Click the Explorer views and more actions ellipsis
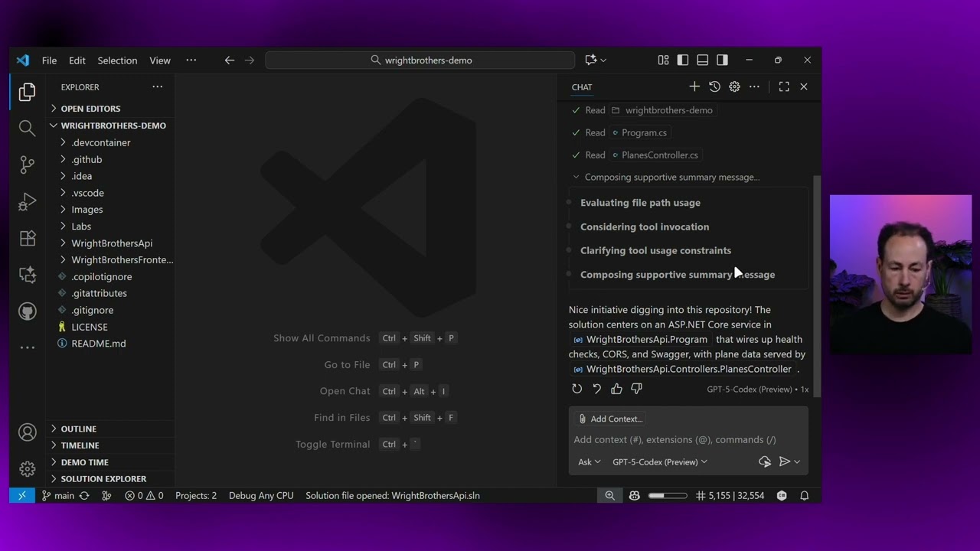 click(x=157, y=86)
